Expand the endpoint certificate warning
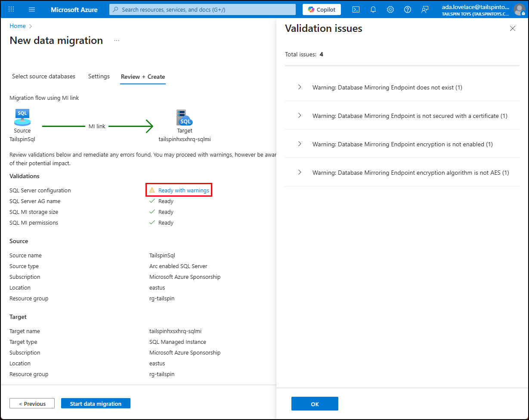 pos(300,116)
